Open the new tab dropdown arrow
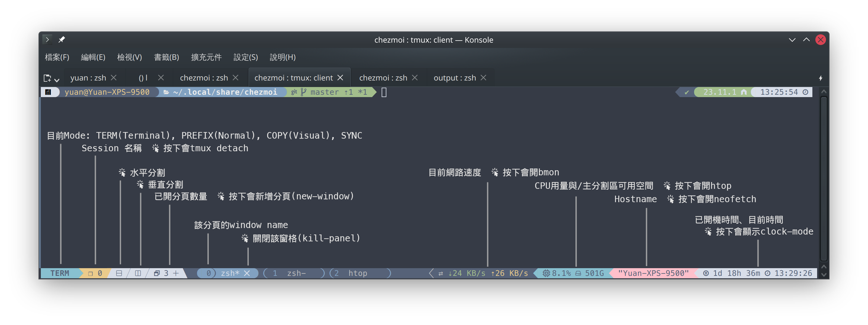Viewport: 868px width, 325px height. tap(57, 80)
